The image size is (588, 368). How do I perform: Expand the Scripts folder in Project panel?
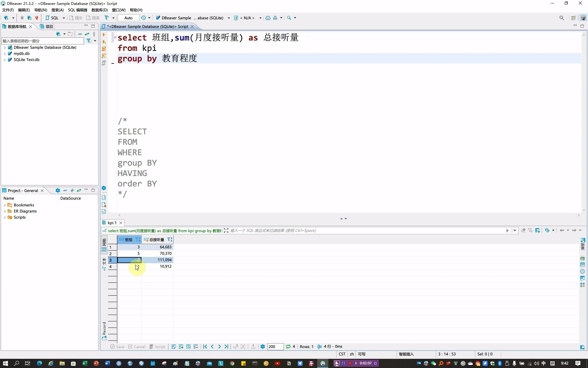5,217
